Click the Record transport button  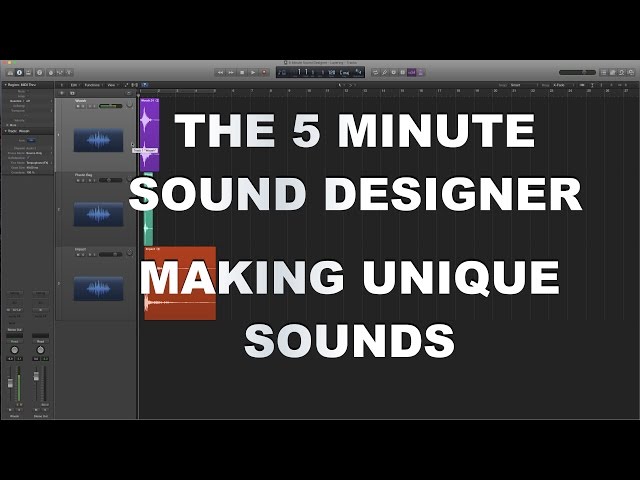[264, 73]
